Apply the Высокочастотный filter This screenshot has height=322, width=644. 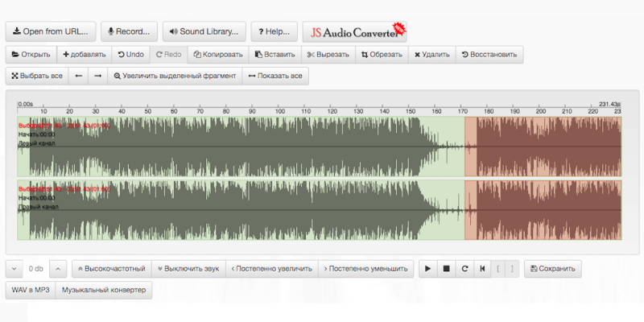tap(112, 269)
